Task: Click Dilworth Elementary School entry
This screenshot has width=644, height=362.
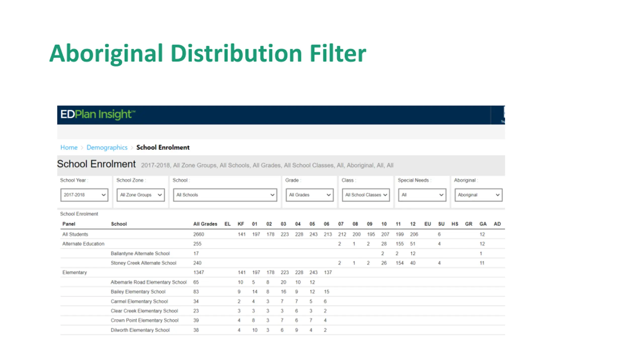Action: (140, 330)
